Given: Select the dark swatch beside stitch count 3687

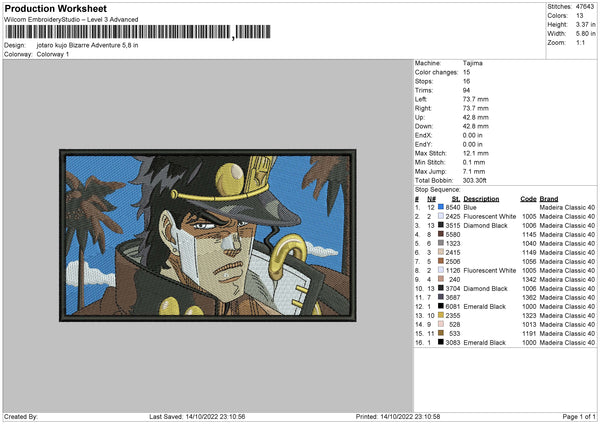Looking at the screenshot, I should coord(441,297).
